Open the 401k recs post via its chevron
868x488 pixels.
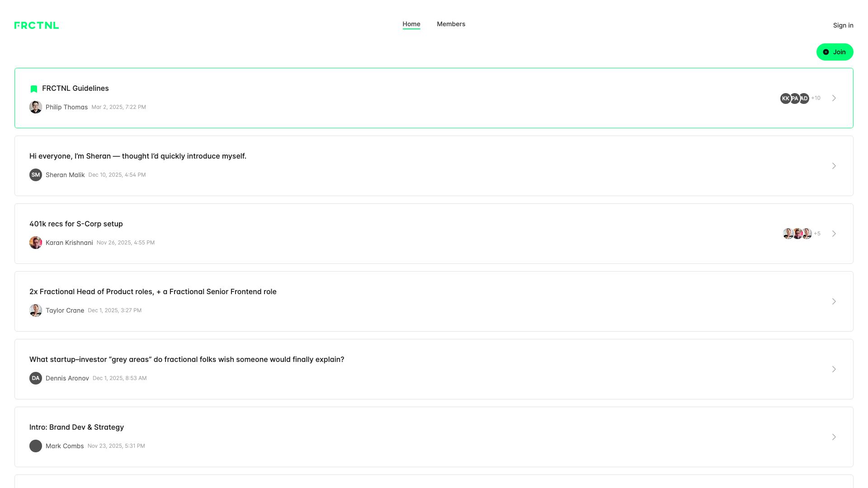pyautogui.click(x=834, y=234)
